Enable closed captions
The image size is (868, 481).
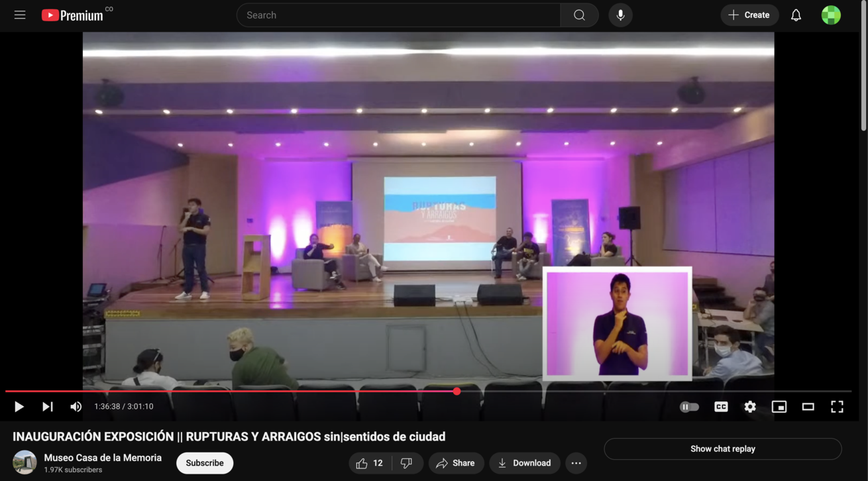(x=721, y=407)
